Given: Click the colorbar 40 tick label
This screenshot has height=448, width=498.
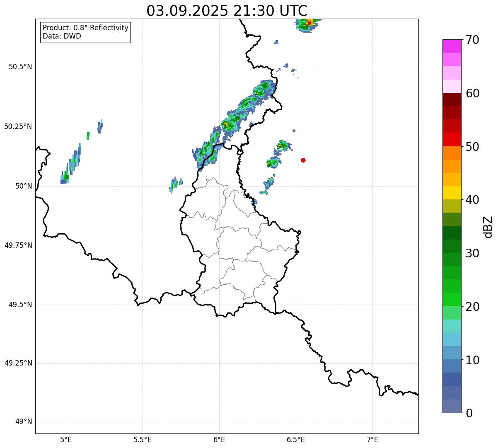Looking at the screenshot, I should point(472,200).
